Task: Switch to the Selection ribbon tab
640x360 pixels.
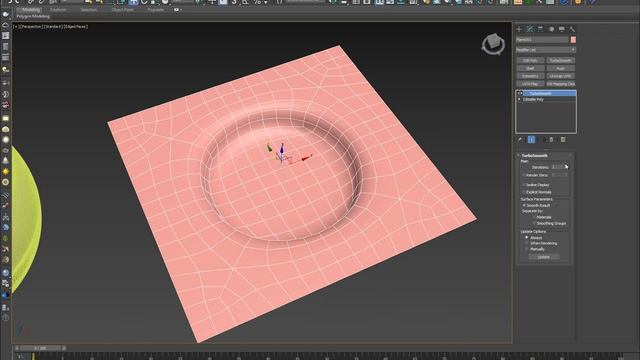Action: (x=89, y=10)
